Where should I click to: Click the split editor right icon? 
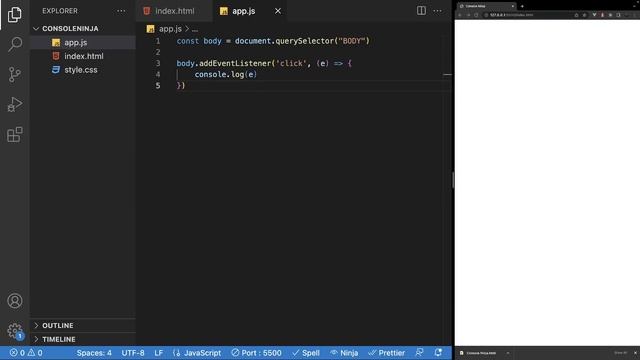click(421, 11)
